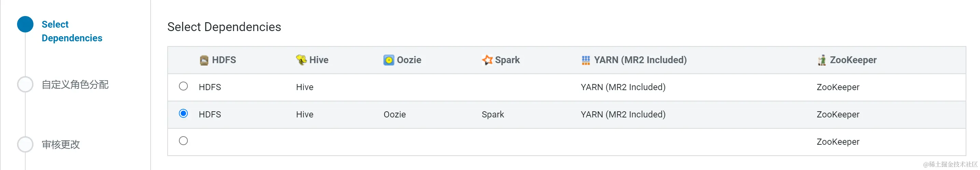This screenshot has width=980, height=170.
Task: Click the Spark star icon
Action: 487,60
